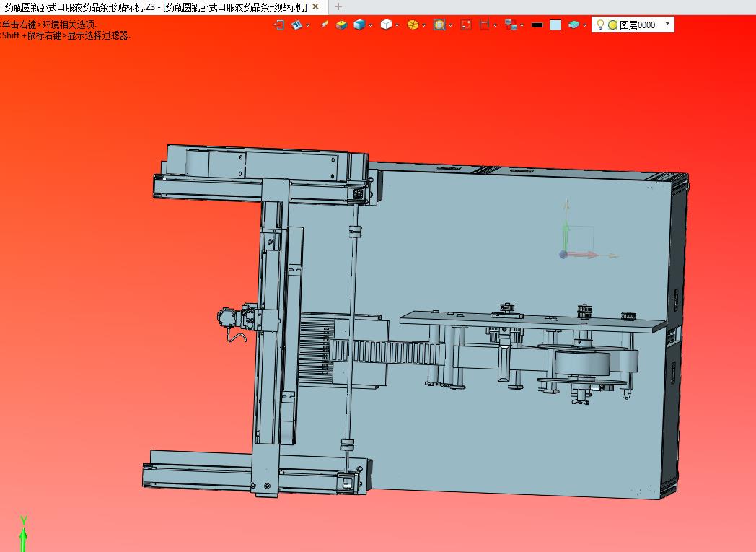The height and width of the screenshot is (552, 756).
Task: Add a new tab with plus button
Action: [x=338, y=6]
